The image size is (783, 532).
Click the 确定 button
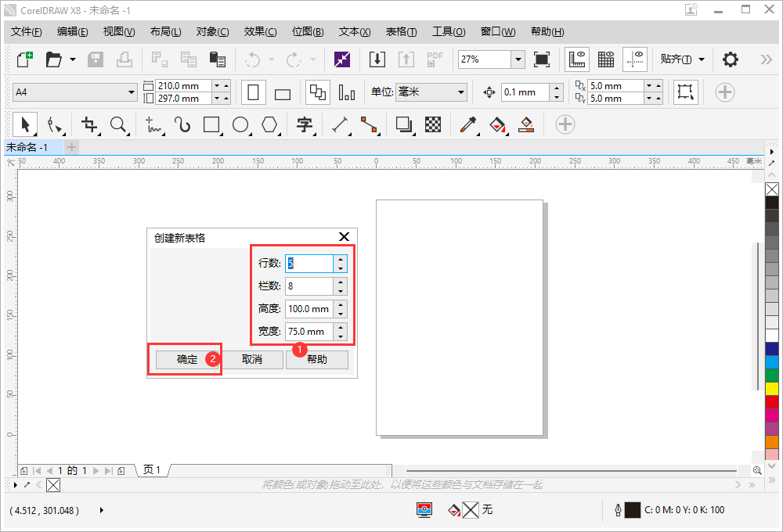187,359
